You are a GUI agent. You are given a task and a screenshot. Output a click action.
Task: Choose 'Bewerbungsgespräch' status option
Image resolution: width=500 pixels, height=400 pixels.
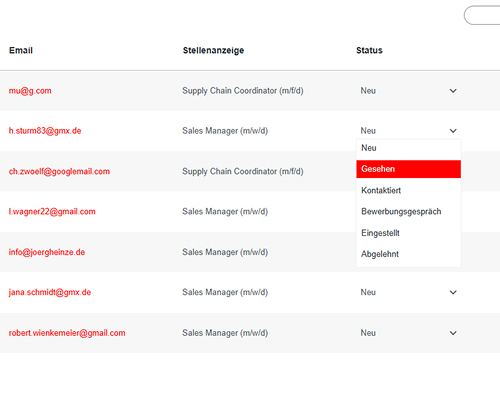408,212
